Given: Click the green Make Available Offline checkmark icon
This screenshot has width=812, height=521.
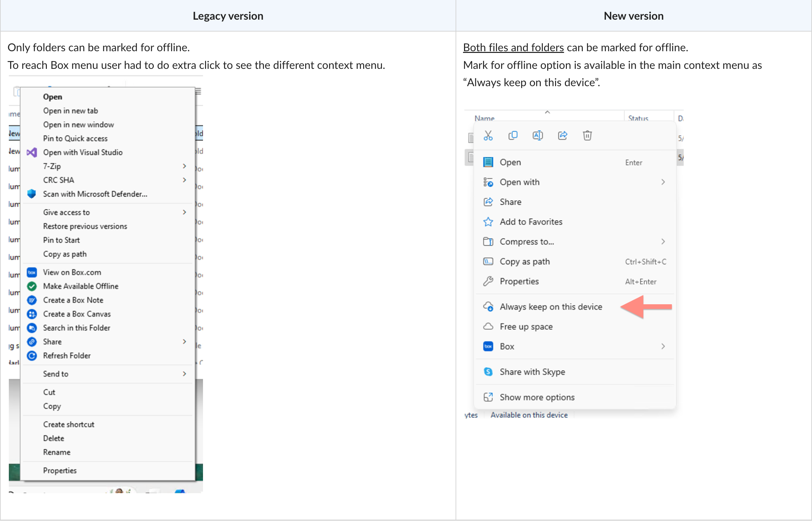Looking at the screenshot, I should 32,286.
